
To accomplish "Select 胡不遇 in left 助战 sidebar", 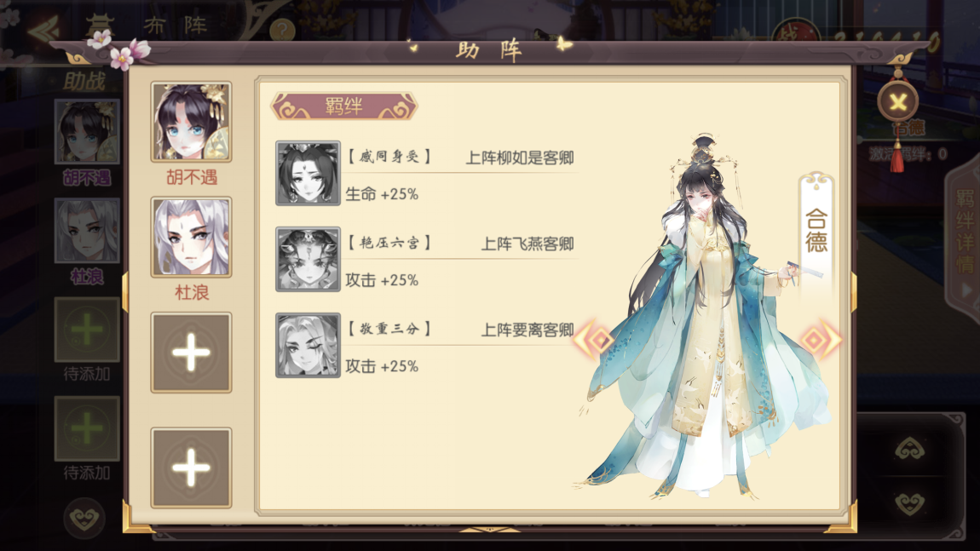I will 87,131.
